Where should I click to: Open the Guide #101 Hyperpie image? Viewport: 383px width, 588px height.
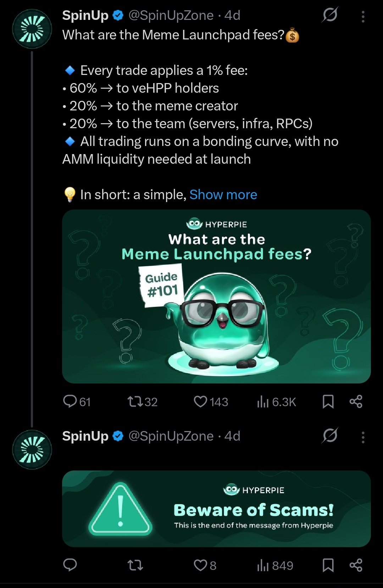(216, 296)
